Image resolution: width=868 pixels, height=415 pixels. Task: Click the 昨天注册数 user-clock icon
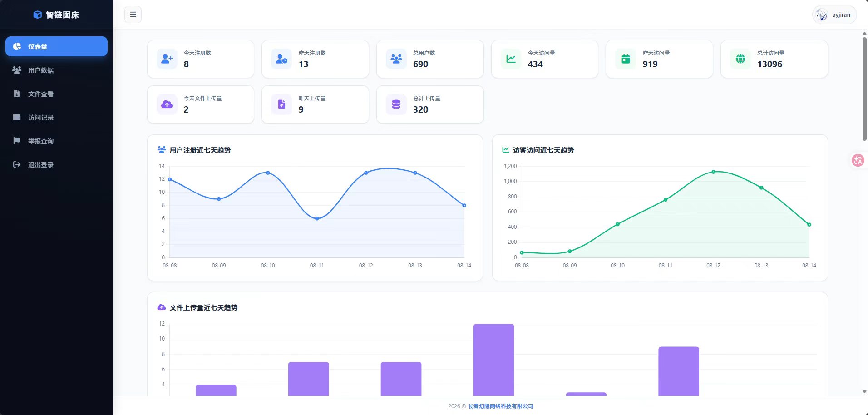pyautogui.click(x=281, y=59)
